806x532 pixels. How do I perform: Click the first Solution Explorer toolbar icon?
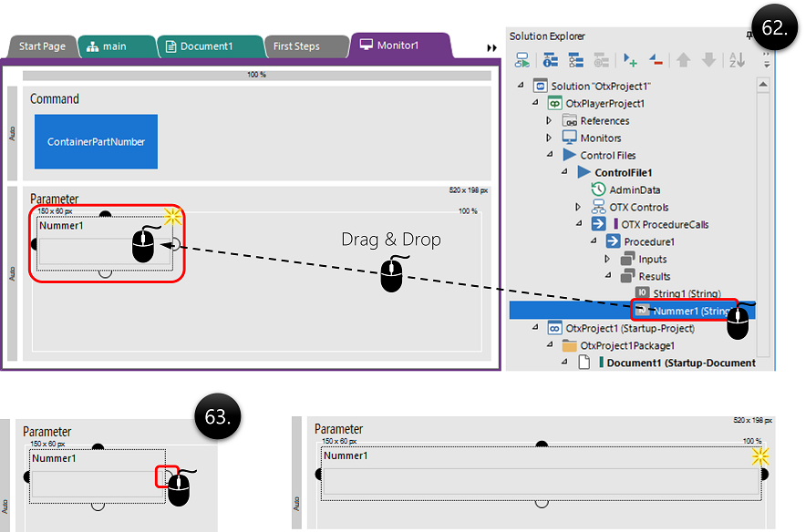pyautogui.click(x=522, y=60)
